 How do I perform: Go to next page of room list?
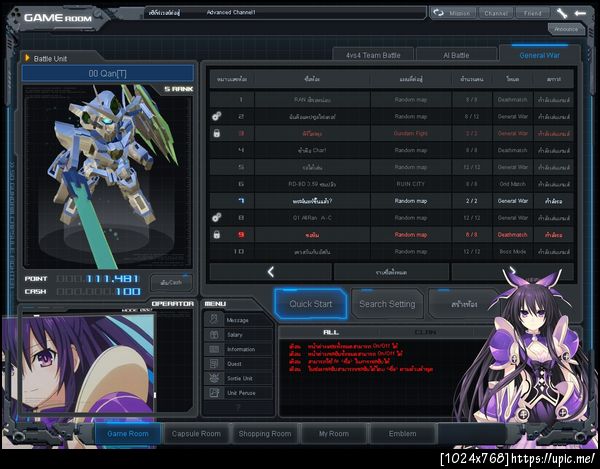(x=513, y=272)
